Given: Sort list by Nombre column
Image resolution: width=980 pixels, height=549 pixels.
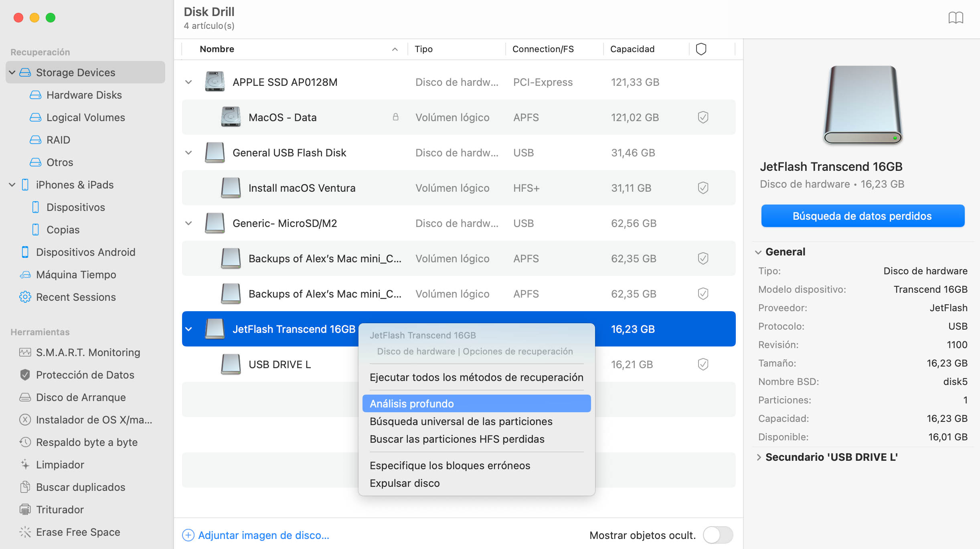Looking at the screenshot, I should click(295, 49).
